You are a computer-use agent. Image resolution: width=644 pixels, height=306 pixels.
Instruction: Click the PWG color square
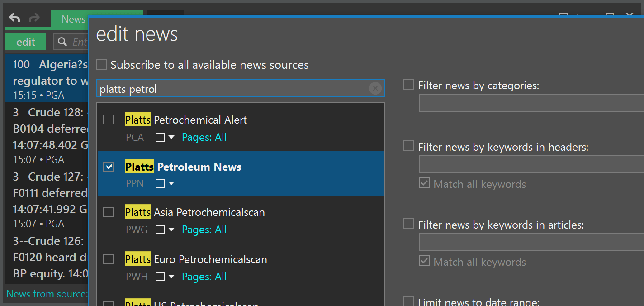tap(160, 229)
